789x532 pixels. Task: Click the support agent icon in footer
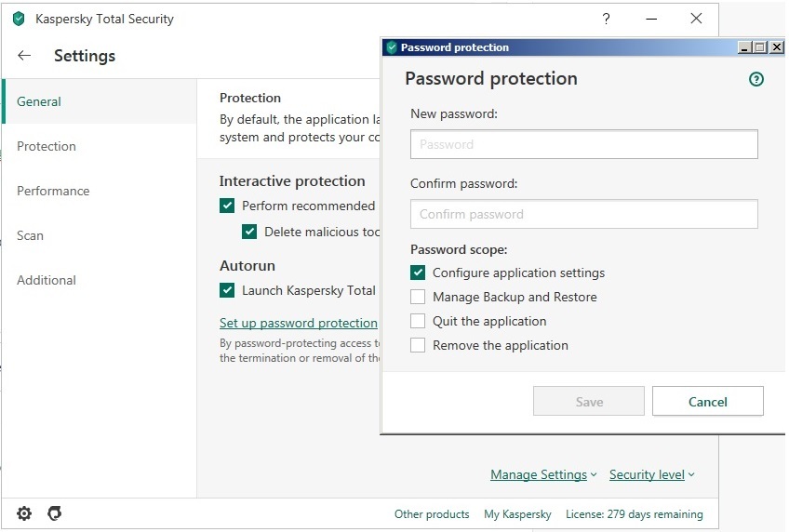pos(55,513)
